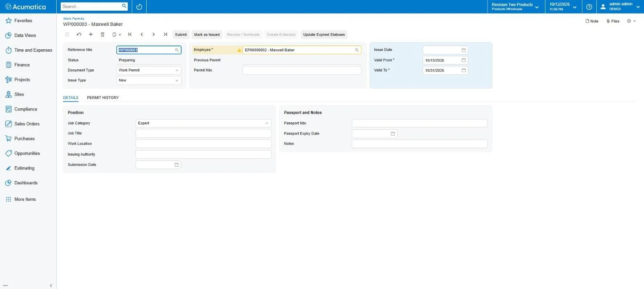Image resolution: width=644 pixels, height=289 pixels.
Task: Open the Files attachment button
Action: coord(613,21)
